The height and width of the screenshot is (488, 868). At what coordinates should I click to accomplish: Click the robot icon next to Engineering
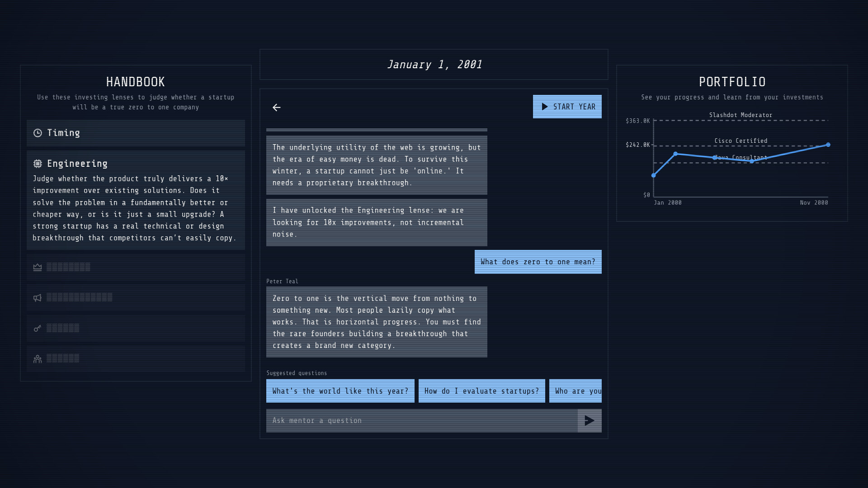point(38,164)
